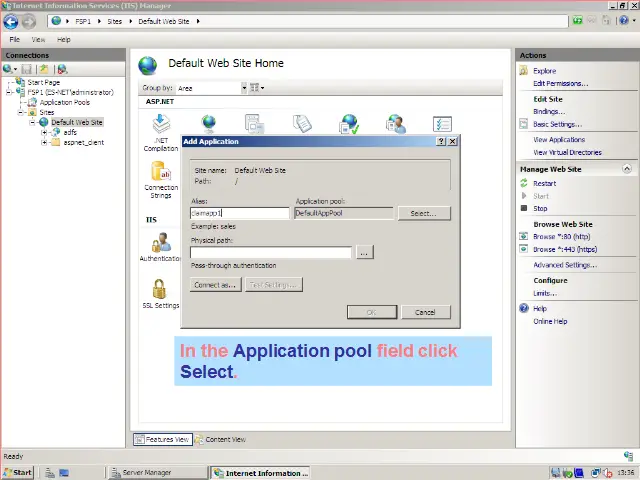Open the globe with green checkmark icon
640x480 pixels.
349,124
